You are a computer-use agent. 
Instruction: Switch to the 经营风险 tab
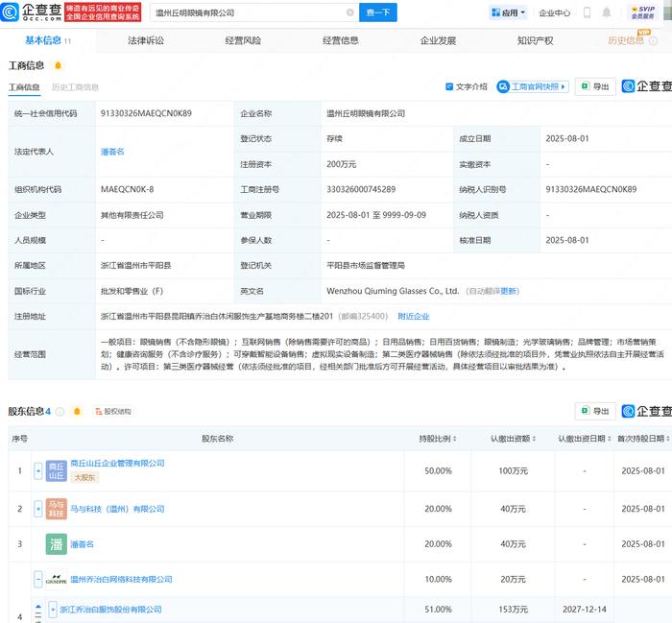[243, 40]
